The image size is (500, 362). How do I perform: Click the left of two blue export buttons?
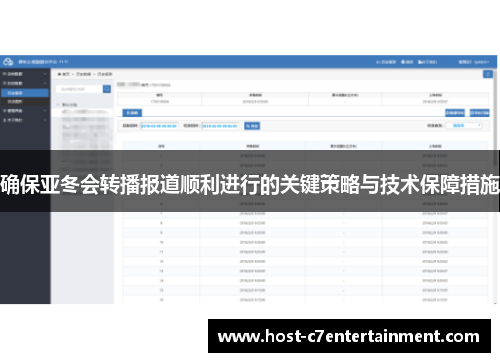tap(455, 113)
